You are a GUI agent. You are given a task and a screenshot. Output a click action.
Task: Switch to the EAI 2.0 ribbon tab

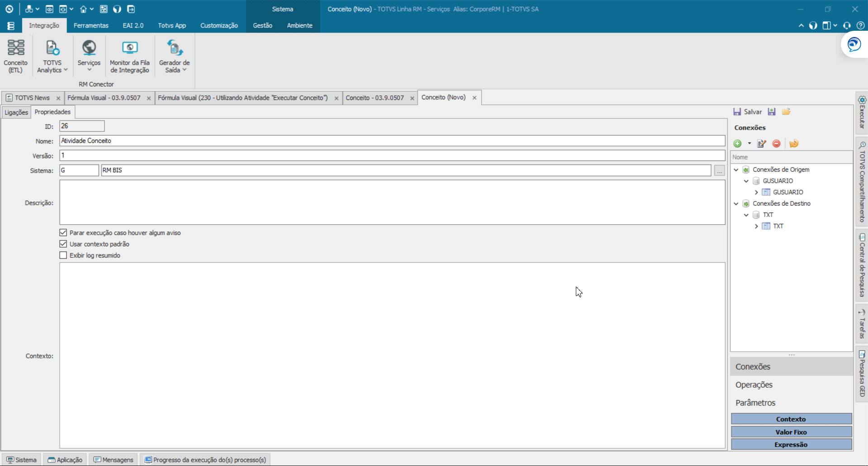point(133,26)
